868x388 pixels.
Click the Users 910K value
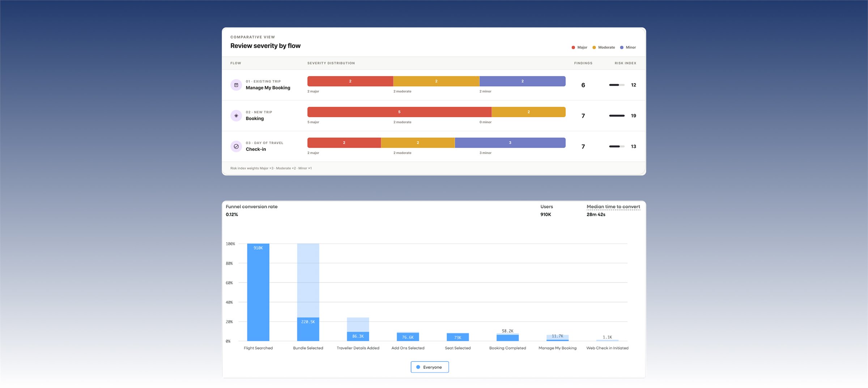tap(546, 215)
